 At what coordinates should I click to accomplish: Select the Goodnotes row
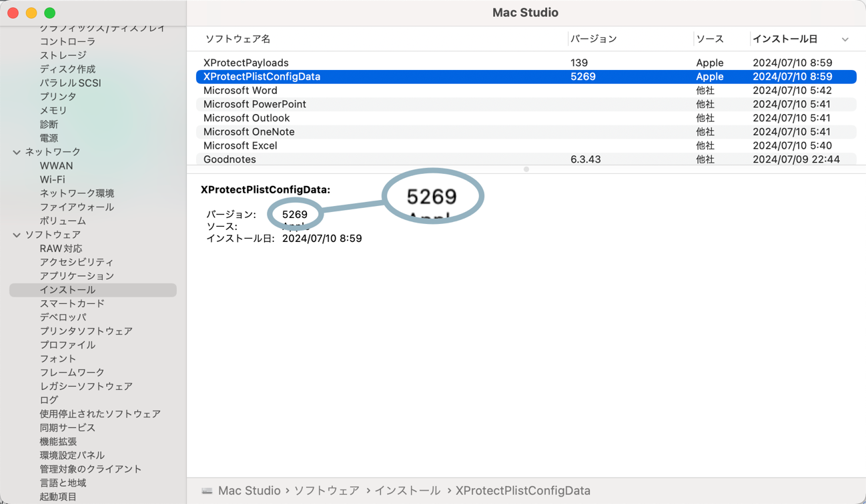click(x=526, y=159)
